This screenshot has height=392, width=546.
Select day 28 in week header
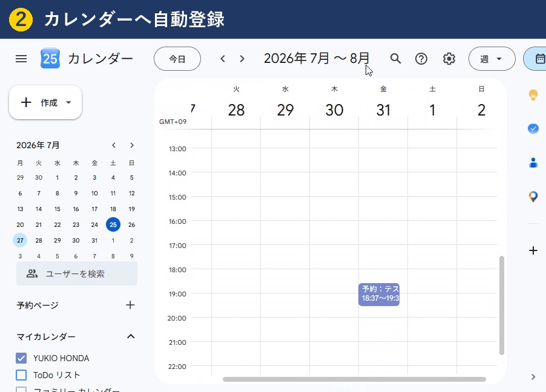(x=236, y=110)
